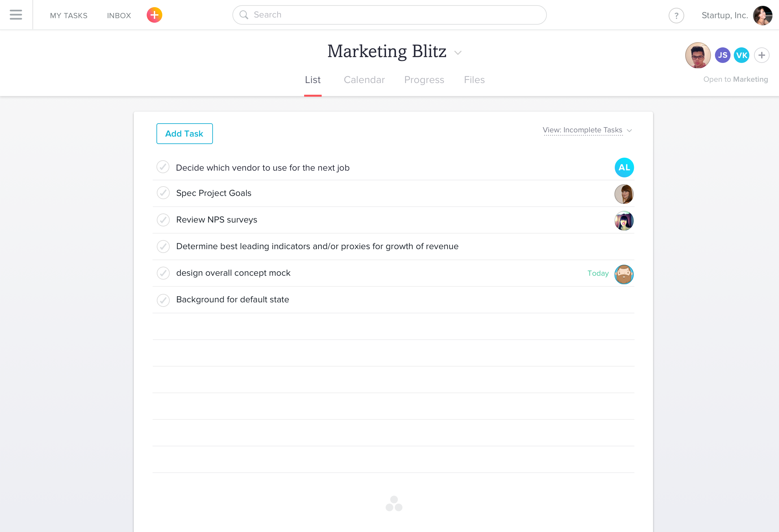Add a member with the plus icon
Screen dimensions: 779x532
pyautogui.click(x=761, y=55)
